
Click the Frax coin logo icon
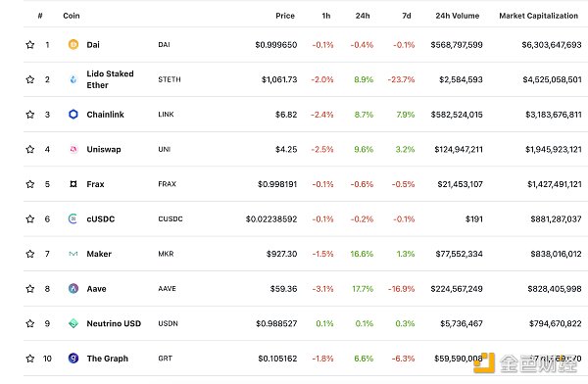(x=73, y=184)
